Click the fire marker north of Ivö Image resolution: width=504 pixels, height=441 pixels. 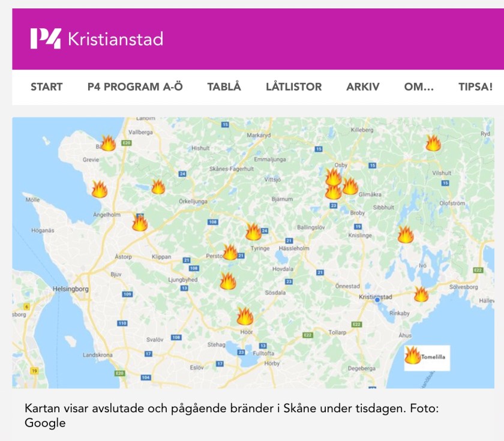[x=406, y=235]
